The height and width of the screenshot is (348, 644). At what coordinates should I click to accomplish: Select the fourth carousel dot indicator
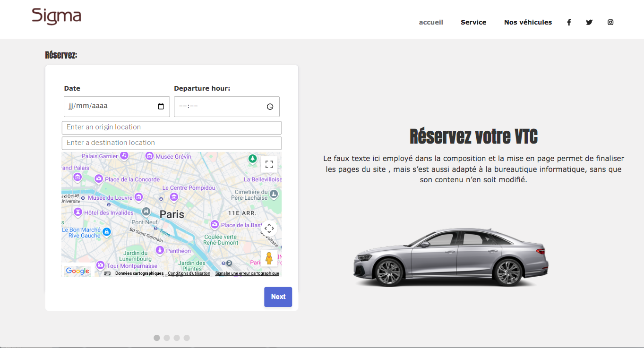click(187, 338)
